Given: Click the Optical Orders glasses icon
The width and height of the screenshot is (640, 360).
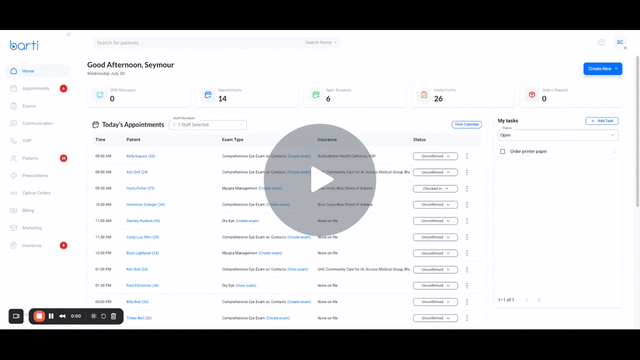Looking at the screenshot, I should (13, 193).
